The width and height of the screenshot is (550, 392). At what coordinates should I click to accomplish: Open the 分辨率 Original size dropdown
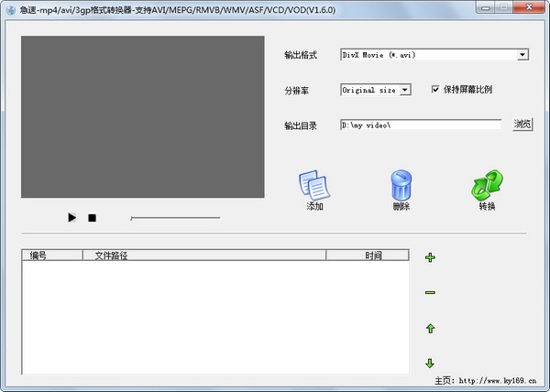(x=376, y=90)
